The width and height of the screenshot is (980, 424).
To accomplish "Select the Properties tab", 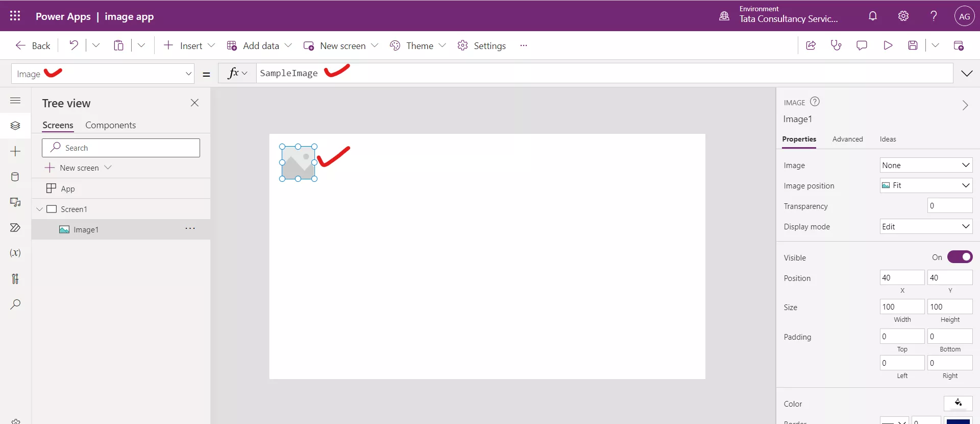I will point(799,139).
